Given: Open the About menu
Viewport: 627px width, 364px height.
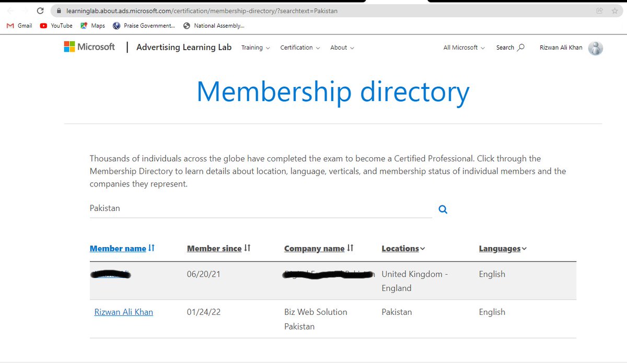Looking at the screenshot, I should [342, 48].
